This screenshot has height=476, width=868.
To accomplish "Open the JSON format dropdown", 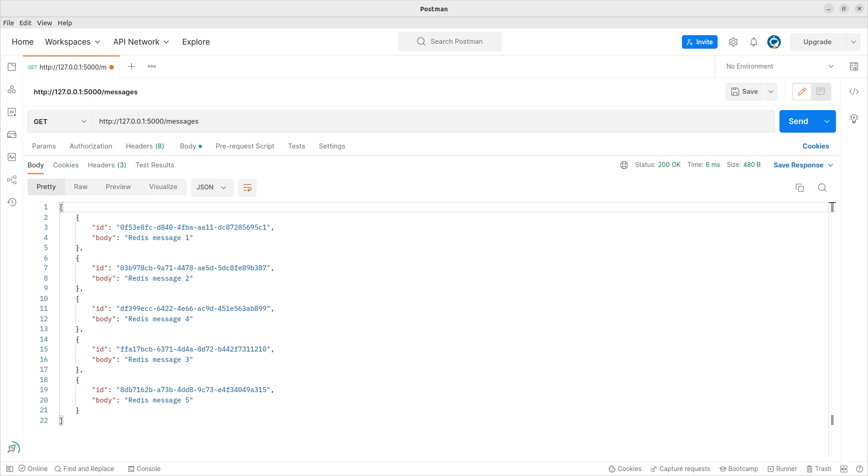I will (x=212, y=187).
